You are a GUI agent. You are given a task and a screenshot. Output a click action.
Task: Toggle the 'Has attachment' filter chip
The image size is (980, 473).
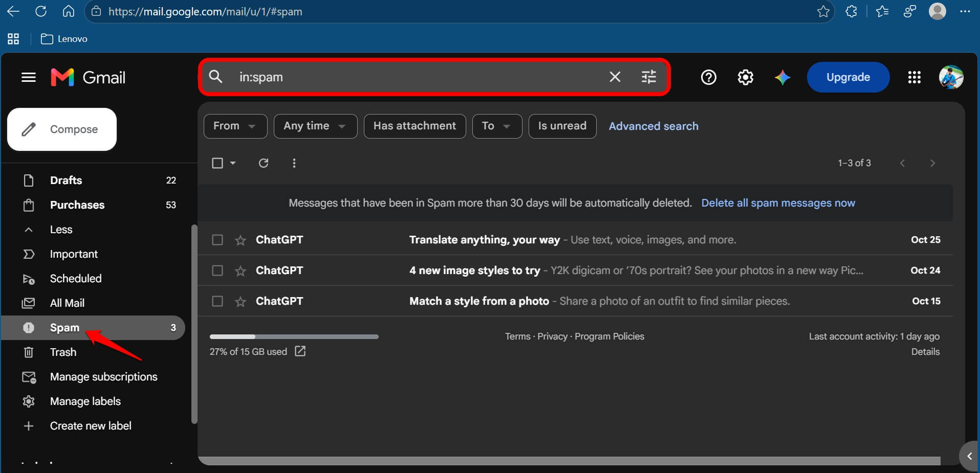tap(415, 126)
